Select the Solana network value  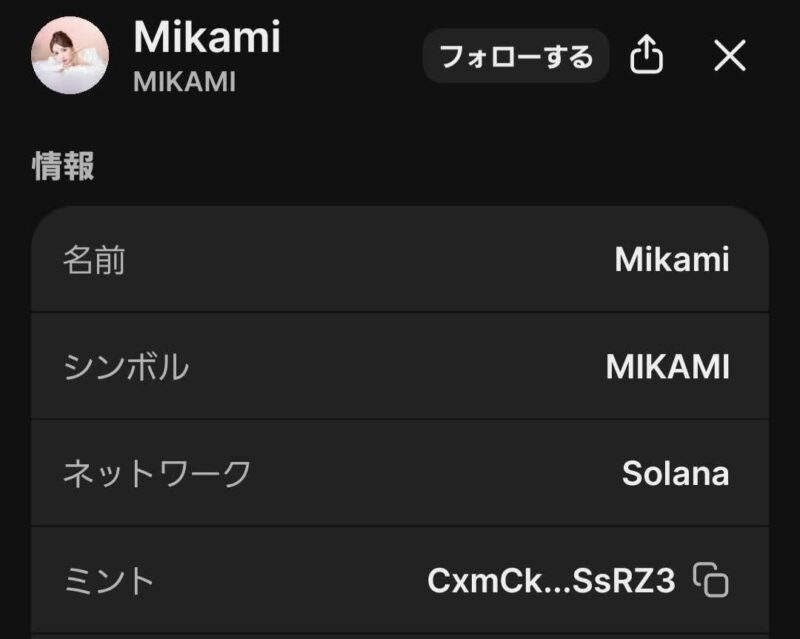click(x=675, y=473)
